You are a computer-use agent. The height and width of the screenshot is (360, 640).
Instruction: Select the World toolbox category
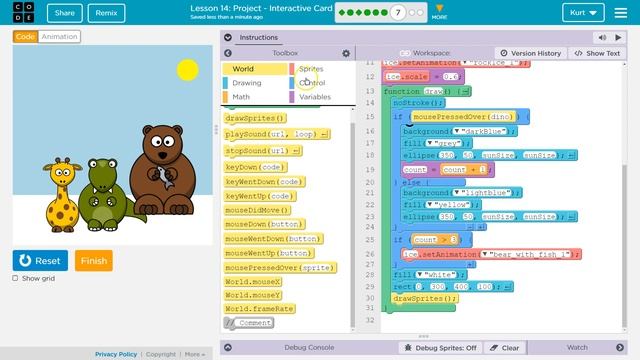pyautogui.click(x=255, y=69)
